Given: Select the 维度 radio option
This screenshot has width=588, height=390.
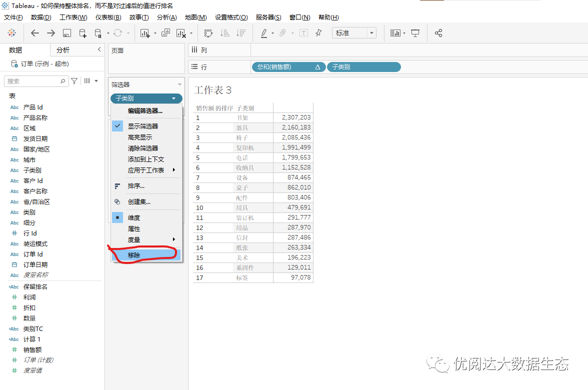Looking at the screenshot, I should click(146, 217).
